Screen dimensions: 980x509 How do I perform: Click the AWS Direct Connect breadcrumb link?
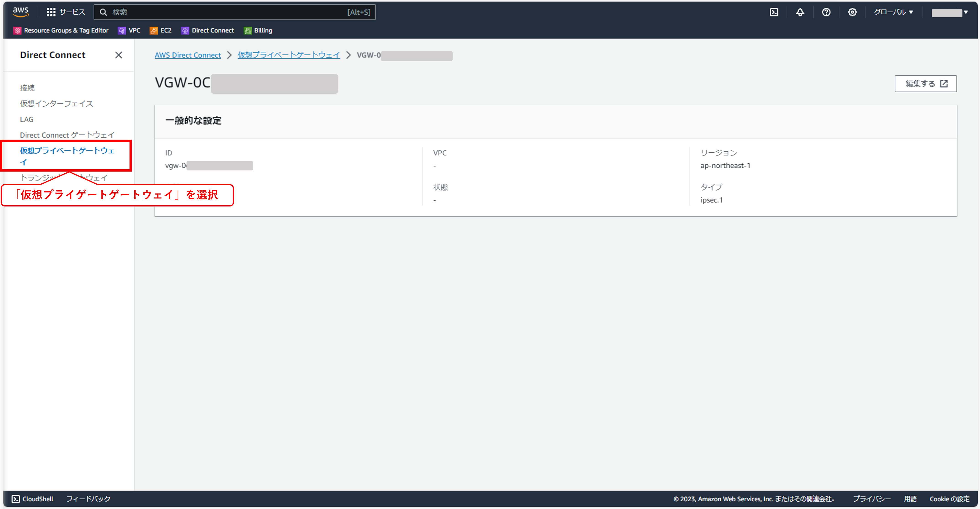click(x=188, y=55)
